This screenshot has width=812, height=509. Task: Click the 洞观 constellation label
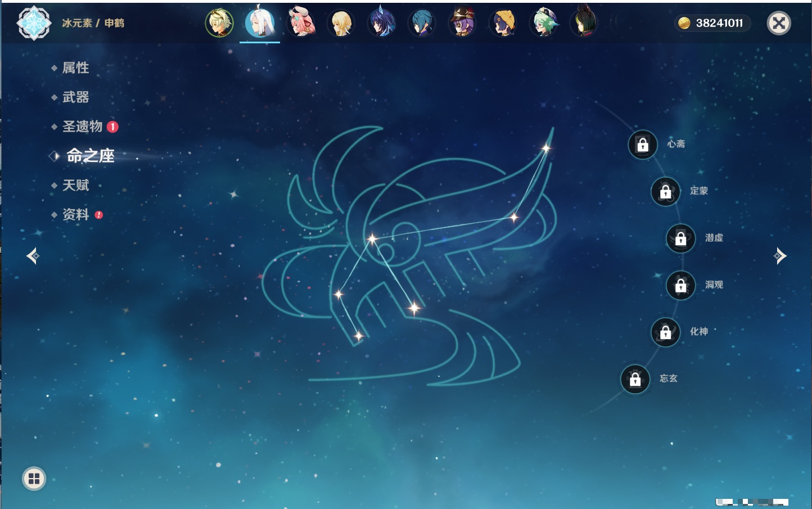[x=714, y=285]
